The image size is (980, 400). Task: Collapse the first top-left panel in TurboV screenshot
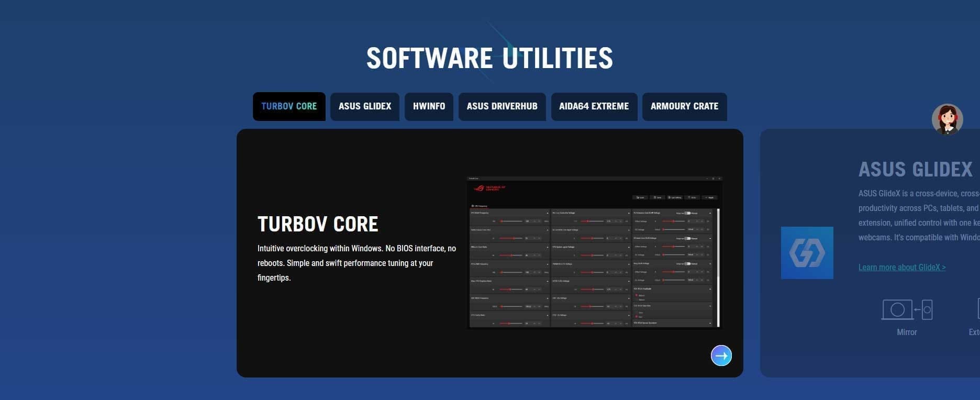(548, 213)
